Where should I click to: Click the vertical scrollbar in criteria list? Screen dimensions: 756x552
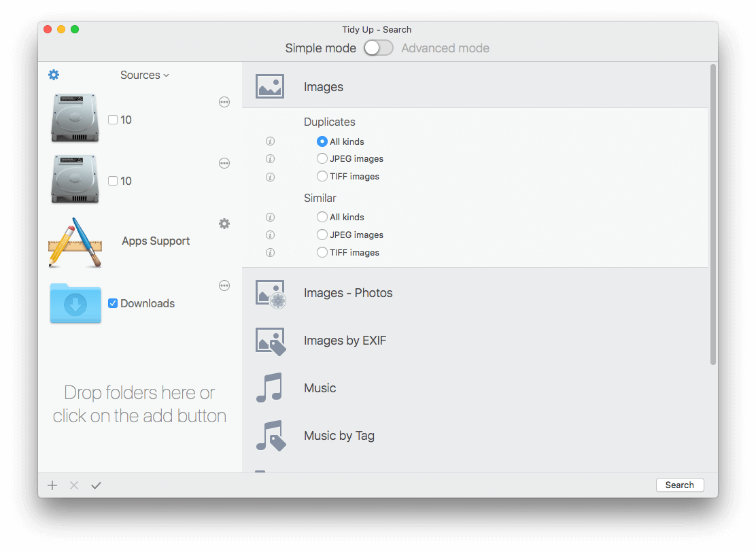(713, 215)
